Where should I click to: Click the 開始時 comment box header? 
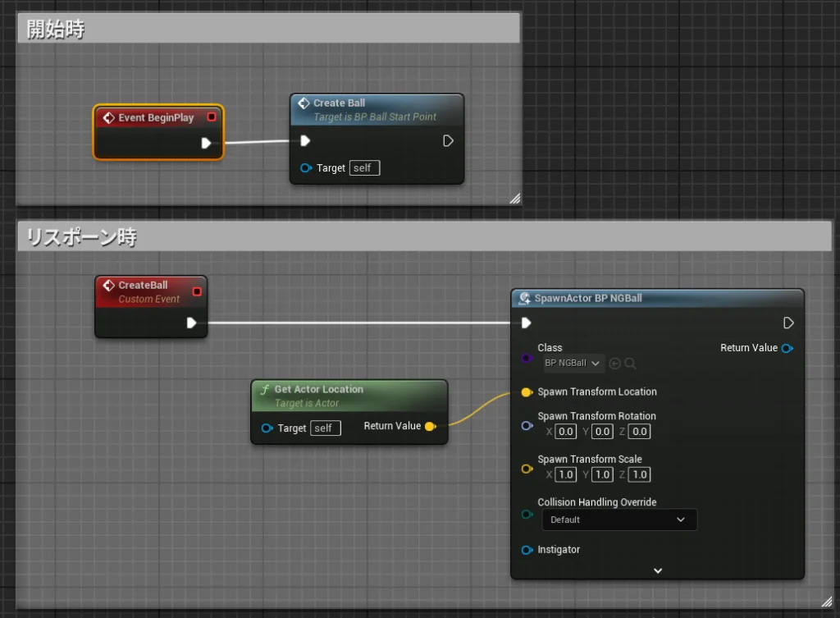point(268,29)
